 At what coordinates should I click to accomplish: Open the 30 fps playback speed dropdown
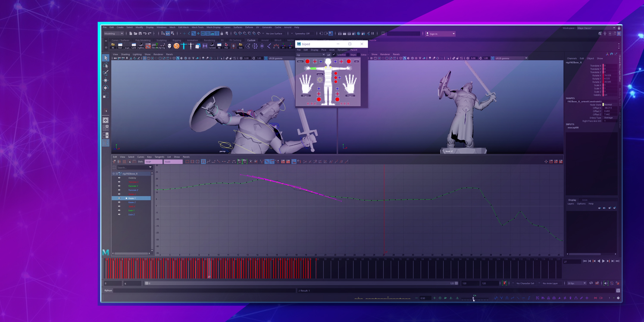point(575,283)
